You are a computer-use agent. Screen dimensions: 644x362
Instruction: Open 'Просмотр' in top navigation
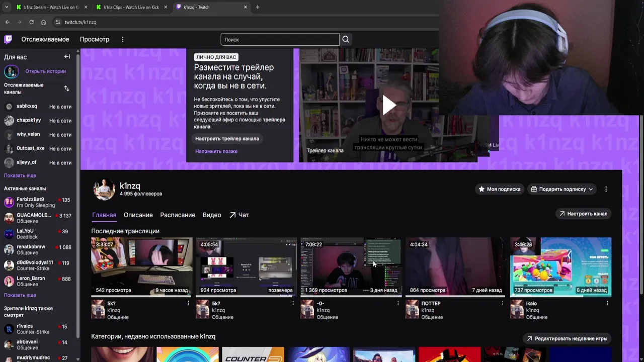[x=95, y=39]
